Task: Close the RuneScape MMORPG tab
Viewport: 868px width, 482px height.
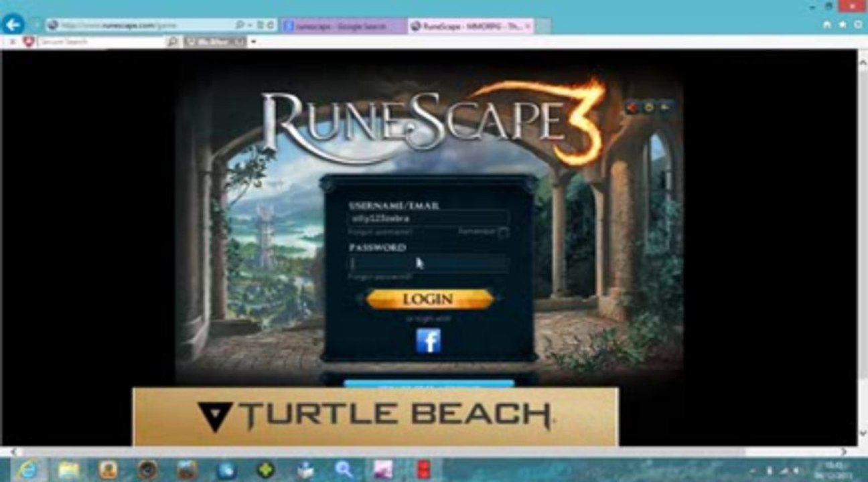Action: click(x=528, y=26)
